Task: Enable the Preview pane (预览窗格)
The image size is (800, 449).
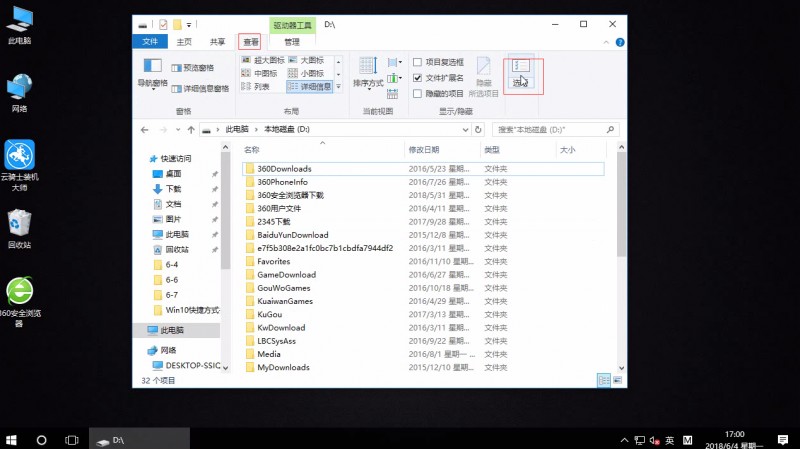Action: (193, 68)
